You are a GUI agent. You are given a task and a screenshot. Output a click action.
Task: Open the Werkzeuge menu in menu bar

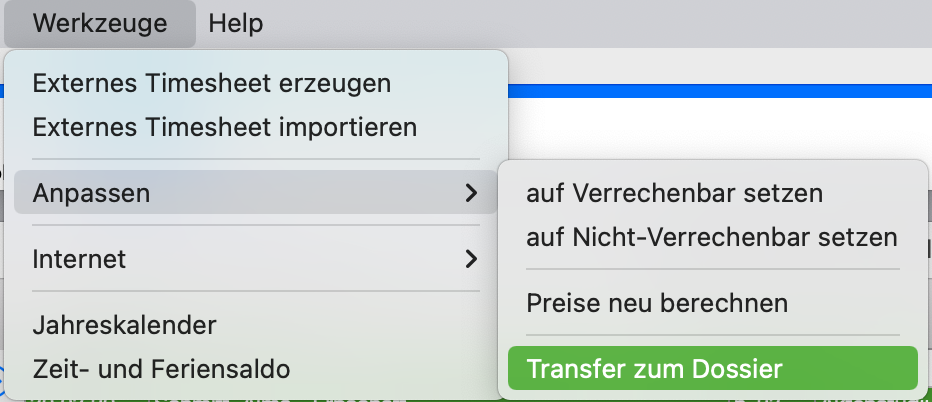point(100,24)
